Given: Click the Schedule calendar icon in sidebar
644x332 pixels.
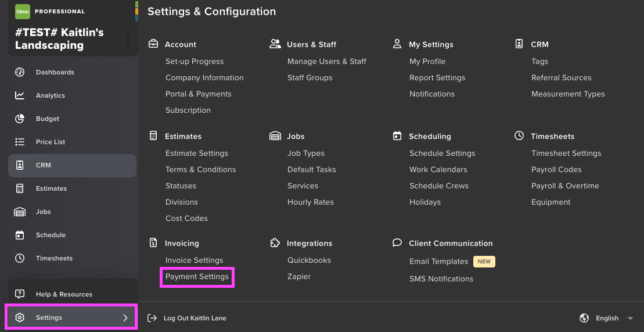Looking at the screenshot, I should [20, 235].
